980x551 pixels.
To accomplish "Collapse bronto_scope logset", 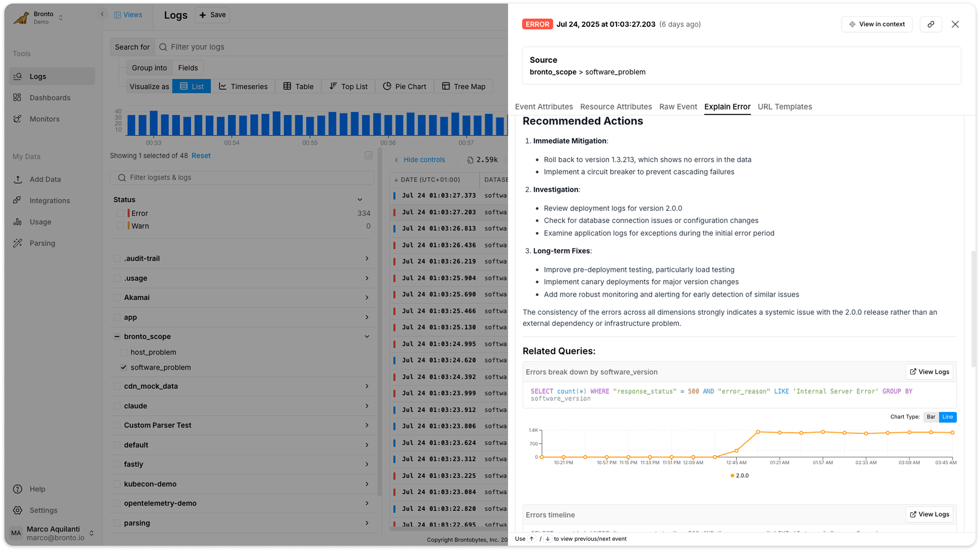I will pyautogui.click(x=367, y=337).
